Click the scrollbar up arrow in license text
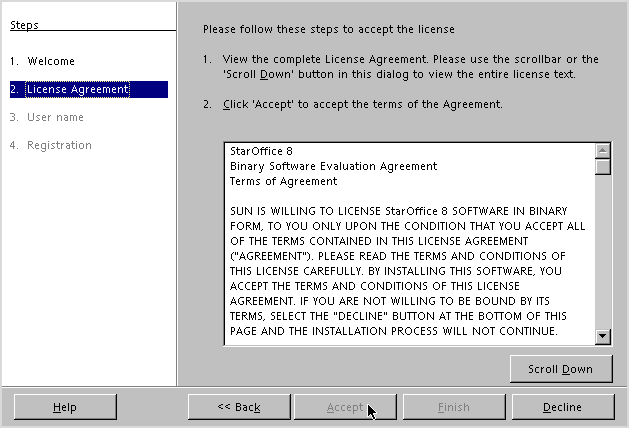 [x=603, y=151]
